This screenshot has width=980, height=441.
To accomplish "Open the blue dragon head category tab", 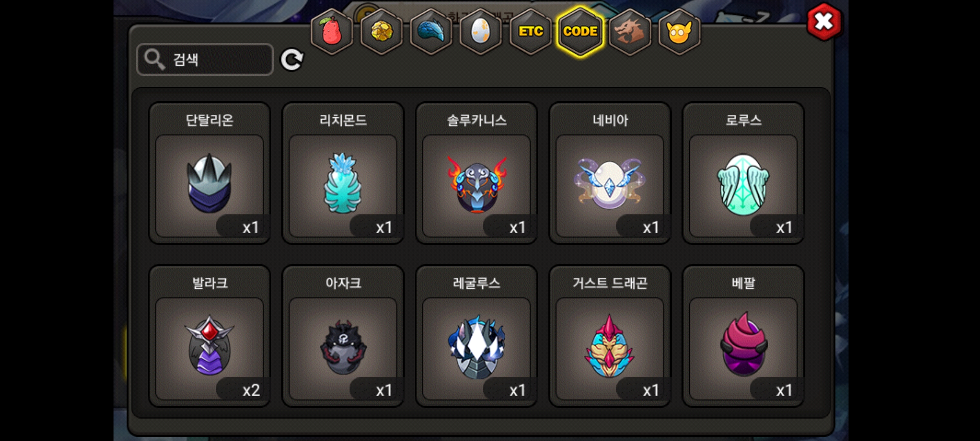I will pos(431,31).
